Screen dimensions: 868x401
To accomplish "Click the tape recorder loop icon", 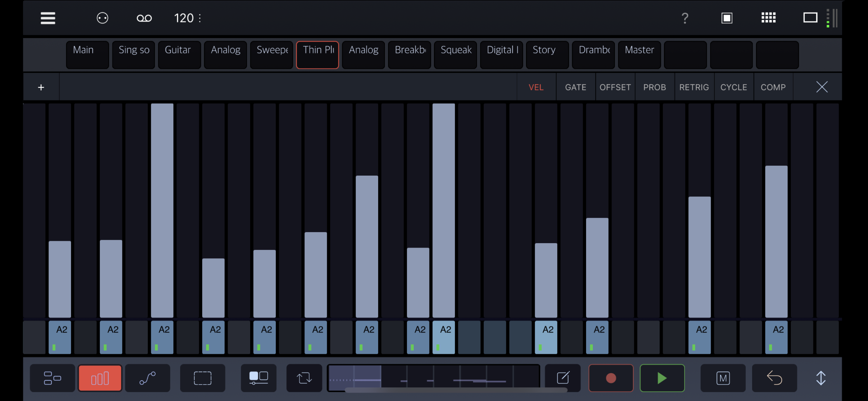I will (x=144, y=18).
